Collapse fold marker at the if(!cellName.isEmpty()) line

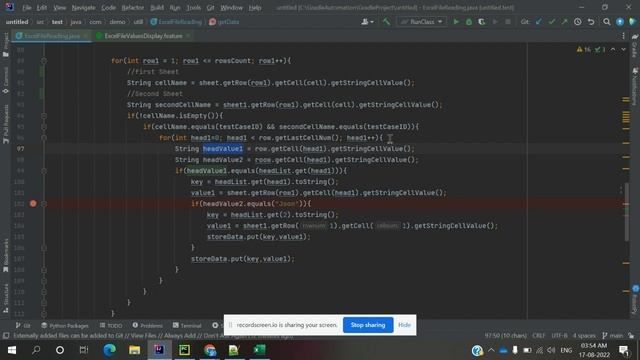[44, 116]
